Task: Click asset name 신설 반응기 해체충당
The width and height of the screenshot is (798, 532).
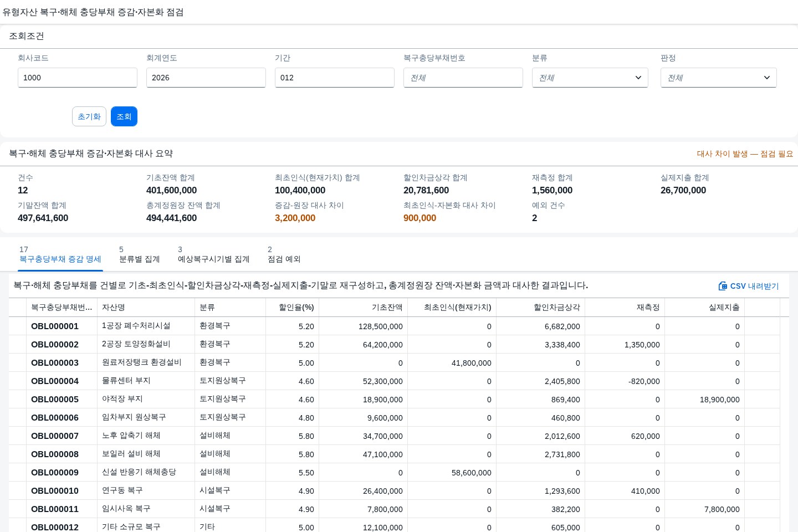Action: 139,472
